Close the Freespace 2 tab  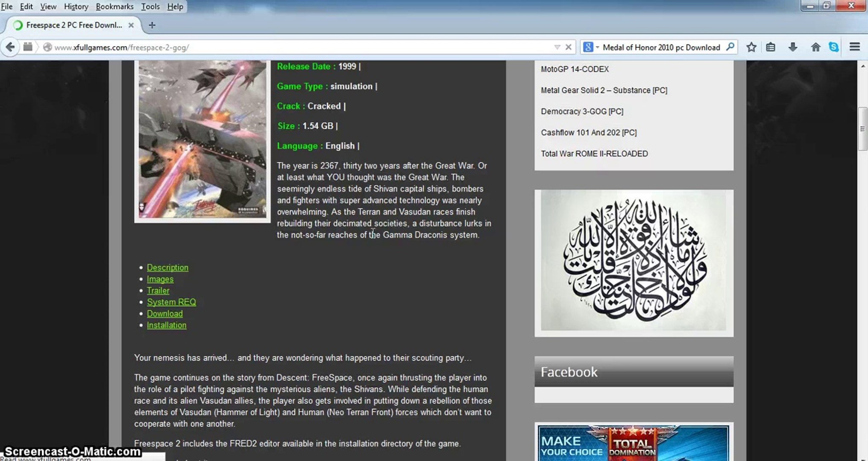point(131,25)
